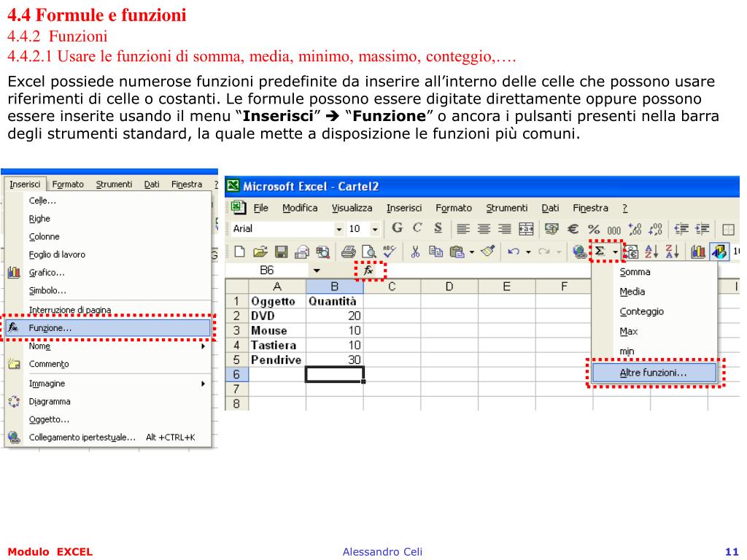Image resolution: width=747 pixels, height=560 pixels.
Task: Click the Cut scissors icon
Action: coord(415,252)
